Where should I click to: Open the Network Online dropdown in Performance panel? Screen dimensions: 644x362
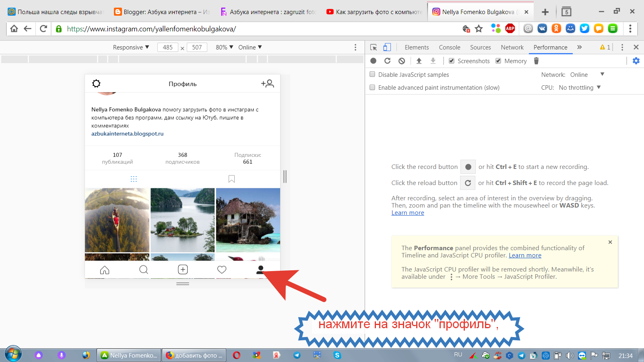(x=587, y=74)
